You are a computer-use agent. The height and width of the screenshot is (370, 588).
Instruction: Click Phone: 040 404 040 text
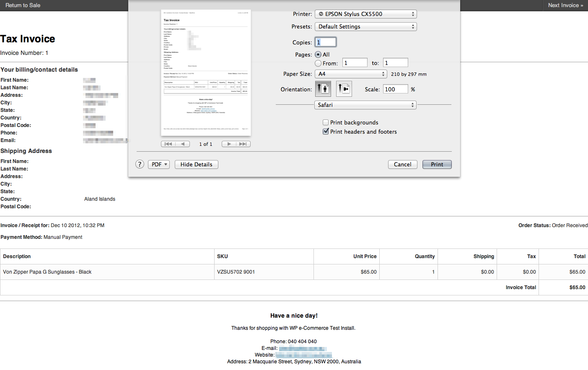pos(293,342)
